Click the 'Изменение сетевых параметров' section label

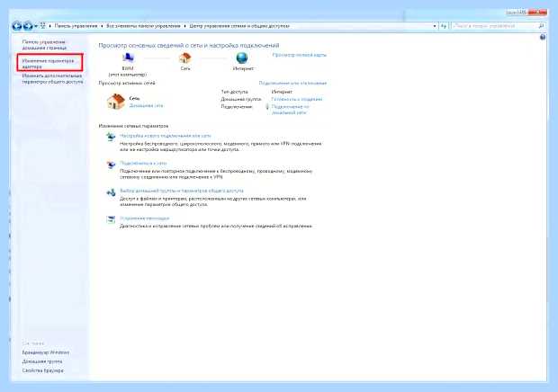click(133, 126)
